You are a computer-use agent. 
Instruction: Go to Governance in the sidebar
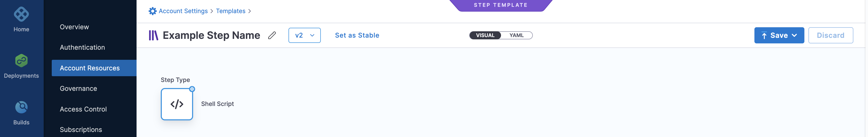(78, 89)
